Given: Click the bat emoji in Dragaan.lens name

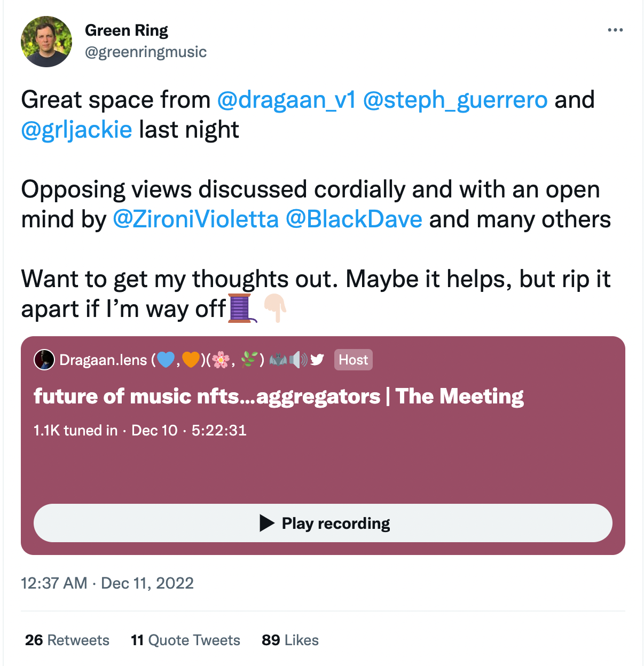Looking at the screenshot, I should coord(278,360).
